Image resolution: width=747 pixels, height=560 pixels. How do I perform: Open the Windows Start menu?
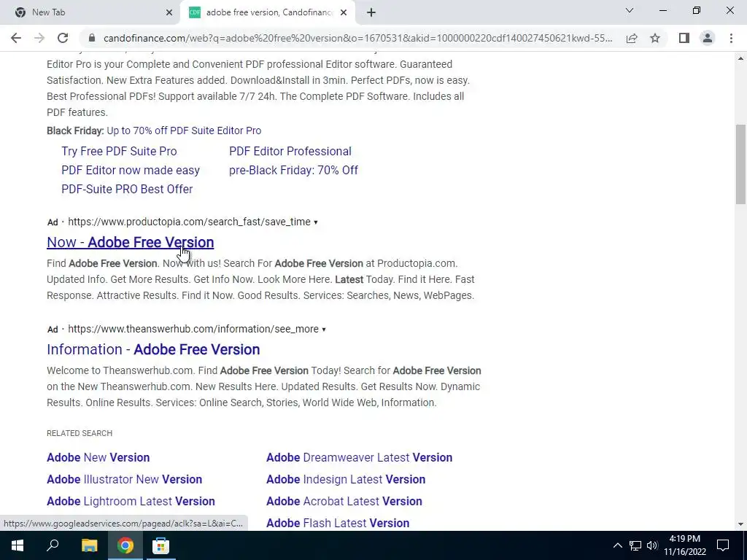point(18,545)
